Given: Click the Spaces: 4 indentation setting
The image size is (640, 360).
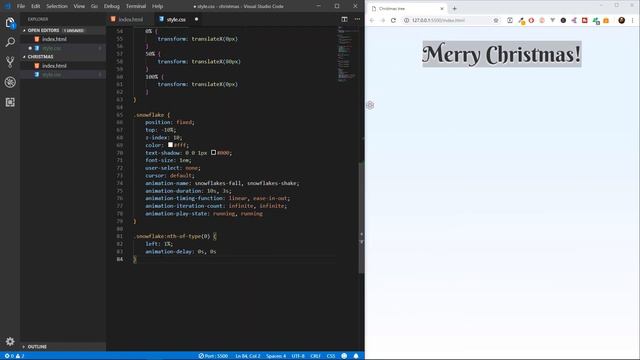Looking at the screenshot, I should click(276, 356).
